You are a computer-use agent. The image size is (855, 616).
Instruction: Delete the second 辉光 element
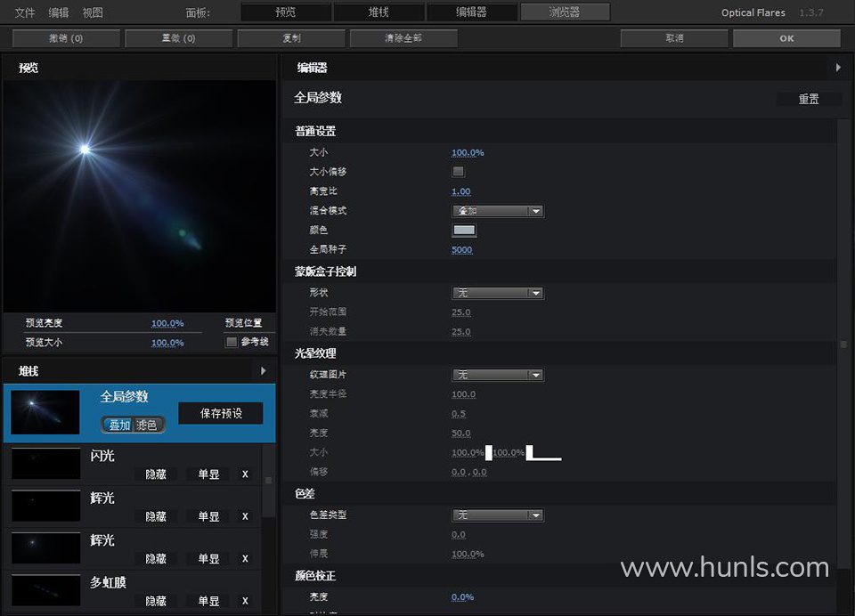click(246, 559)
